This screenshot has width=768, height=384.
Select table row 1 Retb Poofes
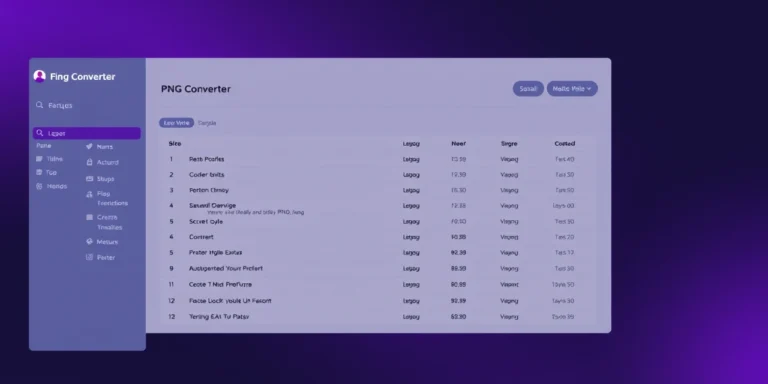pos(378,159)
